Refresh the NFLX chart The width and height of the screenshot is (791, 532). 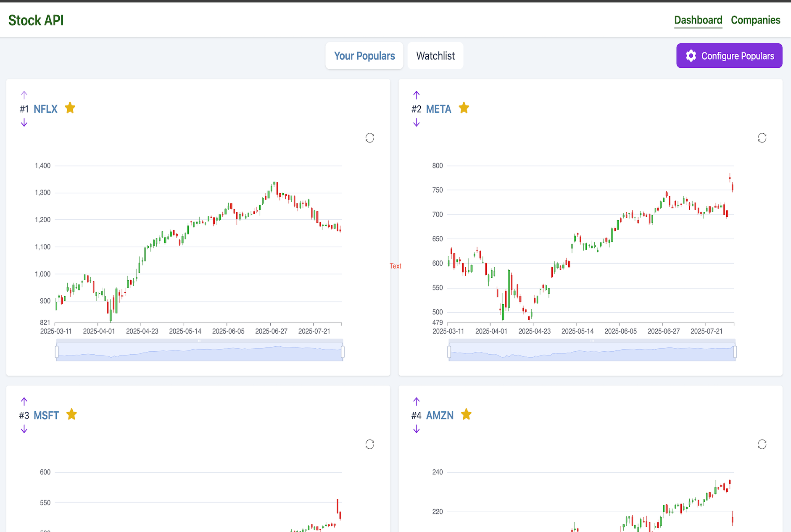[x=370, y=138]
